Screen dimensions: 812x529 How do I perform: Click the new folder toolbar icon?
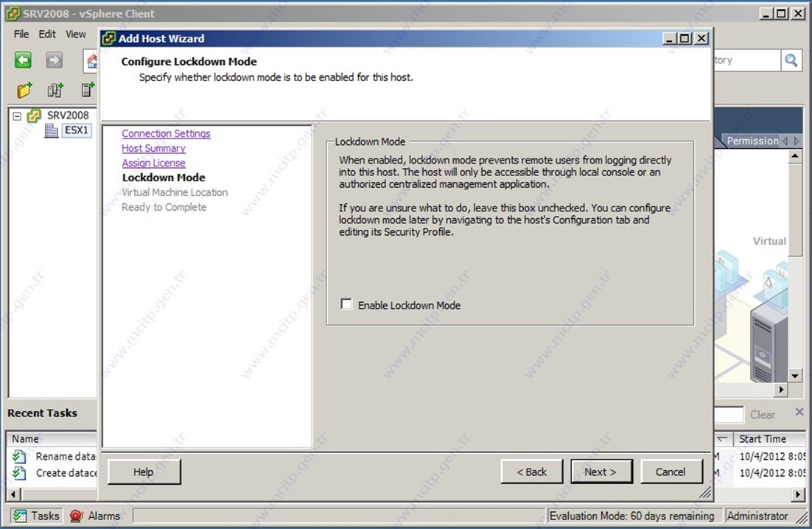click(x=24, y=90)
